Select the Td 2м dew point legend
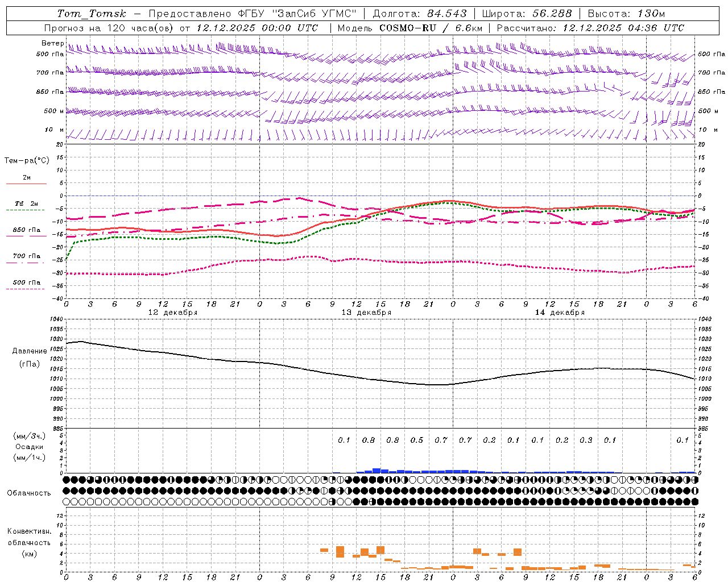The image size is (728, 582). click(27, 203)
